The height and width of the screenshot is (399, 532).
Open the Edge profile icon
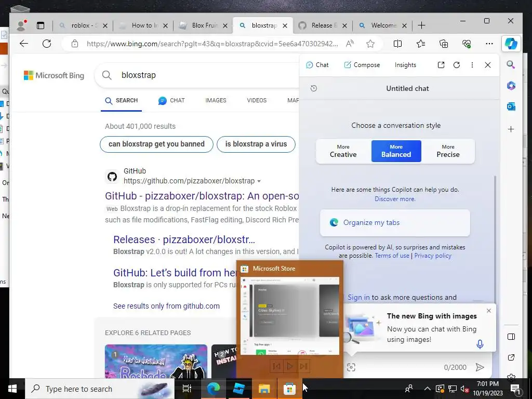click(x=21, y=25)
